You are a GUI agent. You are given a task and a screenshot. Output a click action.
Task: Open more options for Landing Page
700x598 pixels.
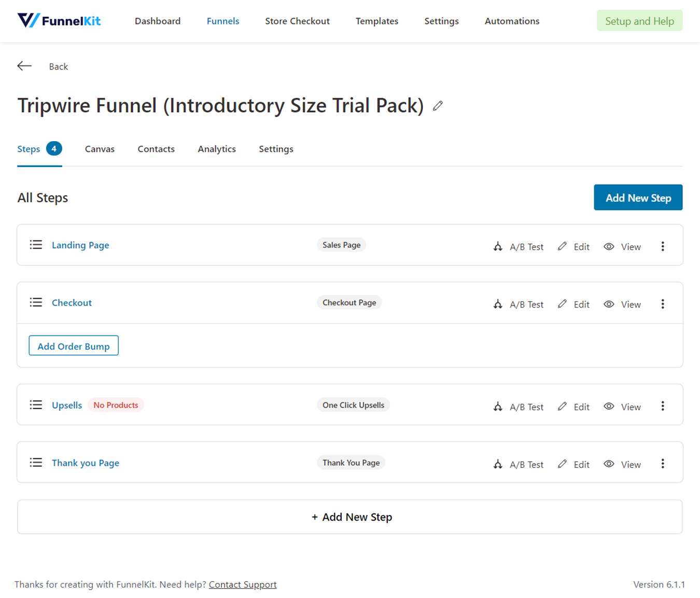pyautogui.click(x=663, y=247)
